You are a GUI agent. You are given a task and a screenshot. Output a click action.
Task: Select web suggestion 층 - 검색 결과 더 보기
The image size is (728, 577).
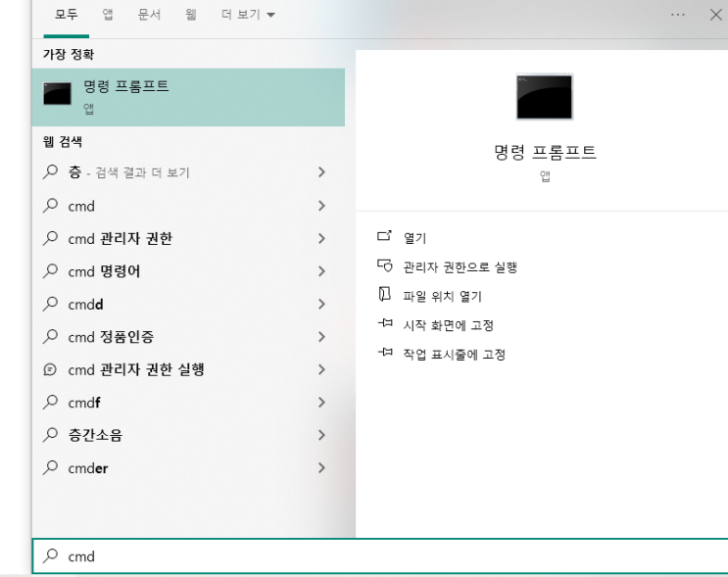click(x=188, y=172)
